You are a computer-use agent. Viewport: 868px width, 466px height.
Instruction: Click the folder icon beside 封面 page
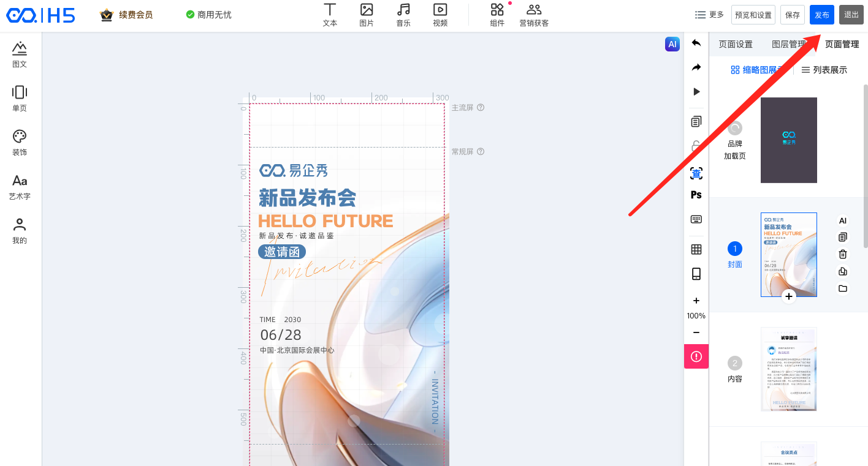click(843, 288)
